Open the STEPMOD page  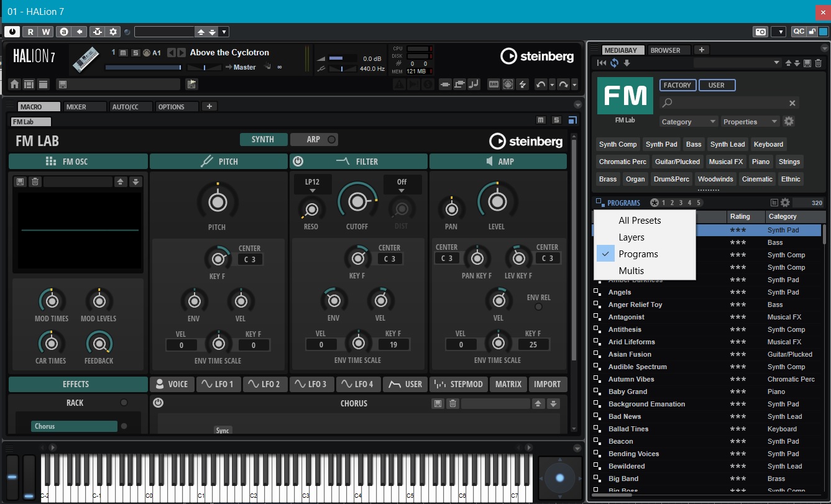(459, 384)
